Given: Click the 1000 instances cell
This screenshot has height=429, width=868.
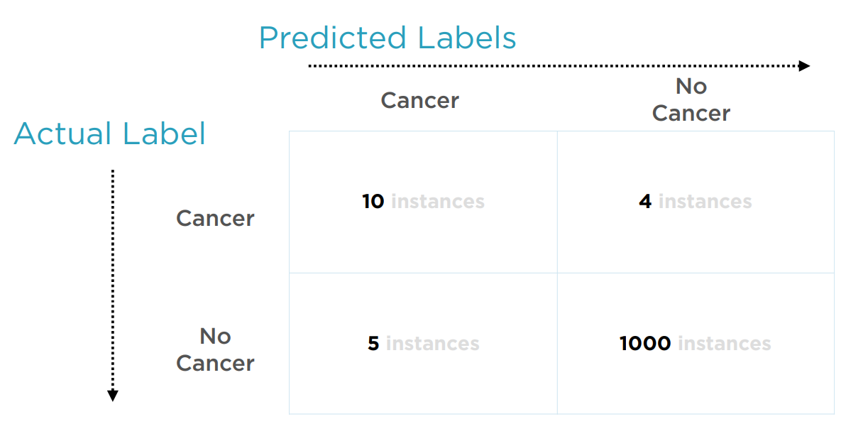Looking at the screenshot, I should coord(695,344).
